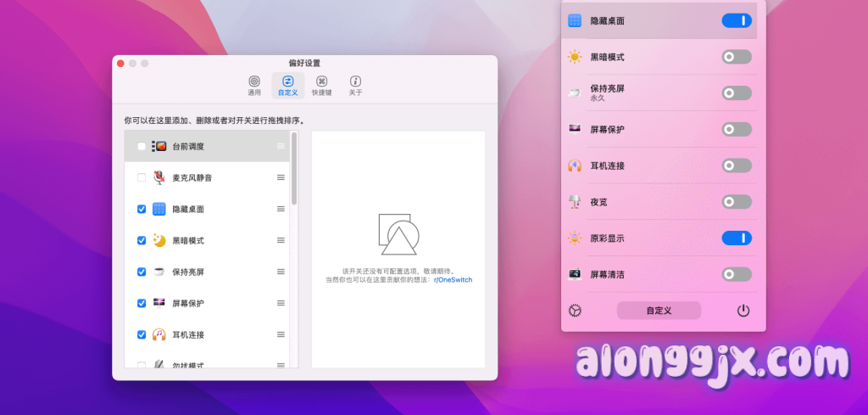Enable the 黑暗模式 toggle switch
The width and height of the screenshot is (868, 415).
point(737,57)
